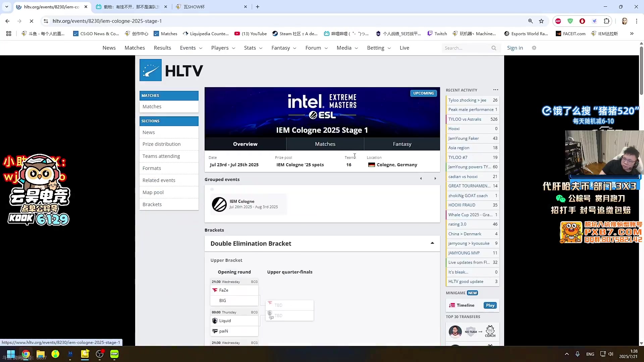This screenshot has width=644, height=362.
Task: Switch to the event Matches tab
Action: 325,144
